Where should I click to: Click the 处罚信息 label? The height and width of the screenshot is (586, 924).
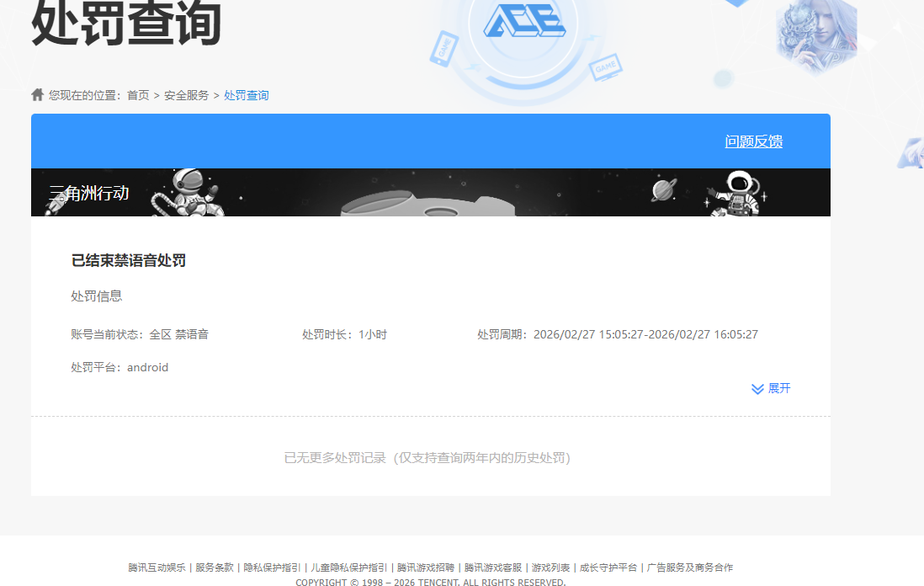pos(97,296)
